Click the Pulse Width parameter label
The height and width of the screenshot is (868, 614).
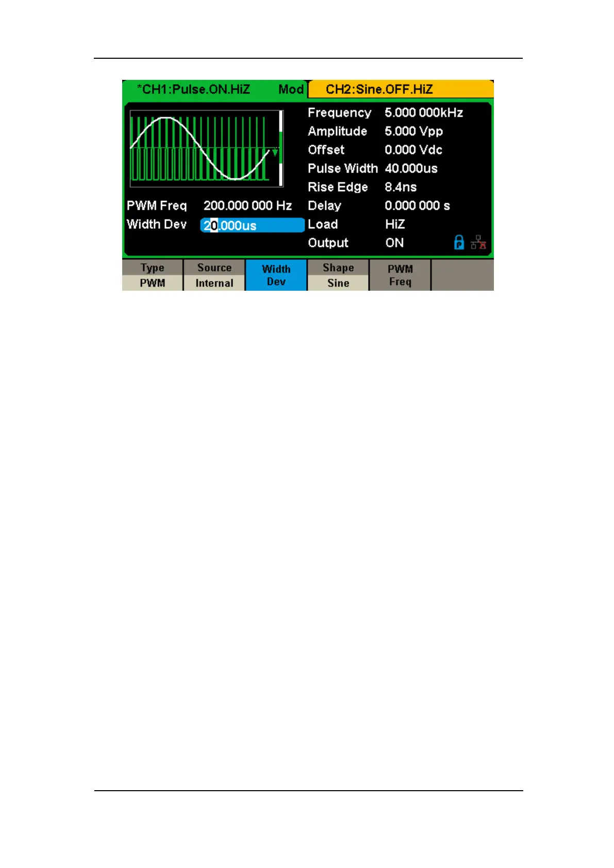click(343, 169)
